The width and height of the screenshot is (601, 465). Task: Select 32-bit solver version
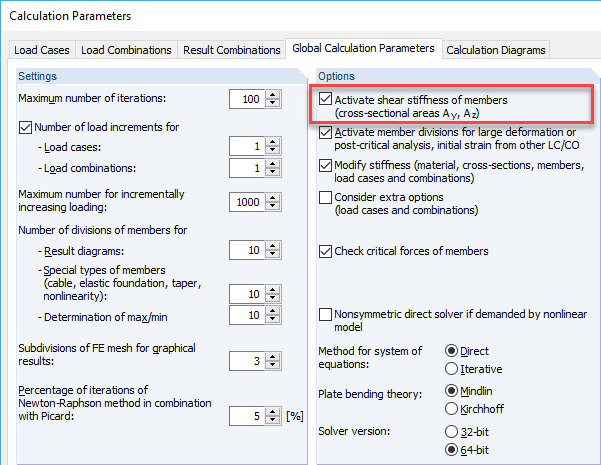coord(449,430)
